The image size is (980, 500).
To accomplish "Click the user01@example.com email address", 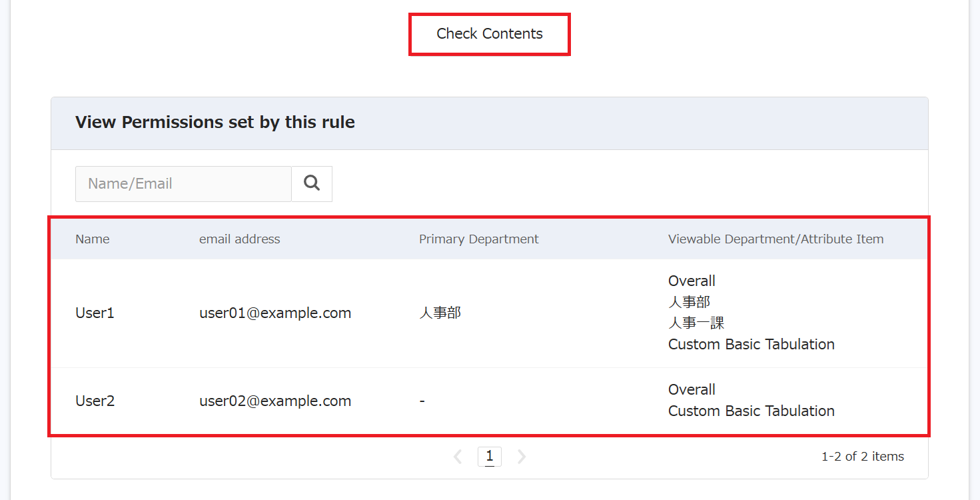I will [275, 313].
